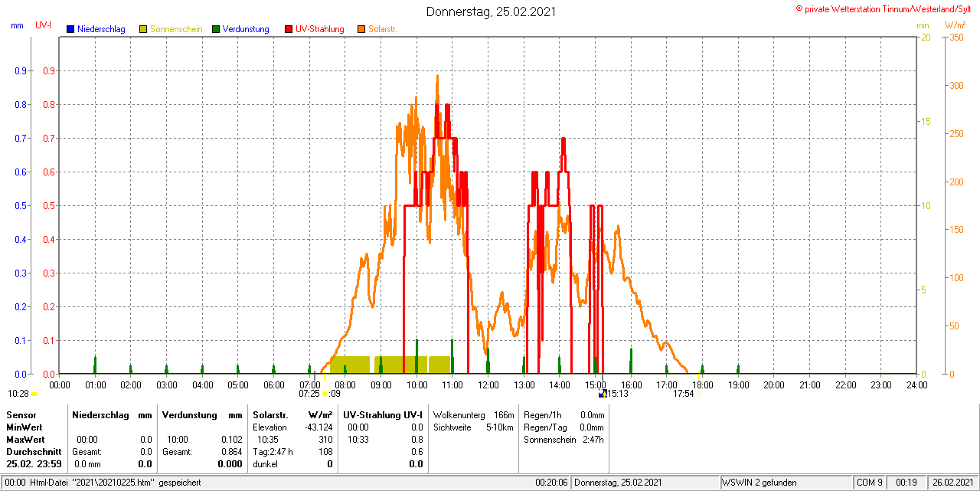
Task: Click the yellow dot icon next to 10:28
Action: coord(34,394)
